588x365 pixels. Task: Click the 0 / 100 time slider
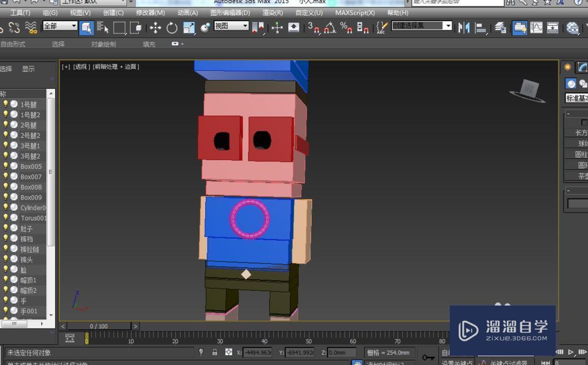click(99, 326)
